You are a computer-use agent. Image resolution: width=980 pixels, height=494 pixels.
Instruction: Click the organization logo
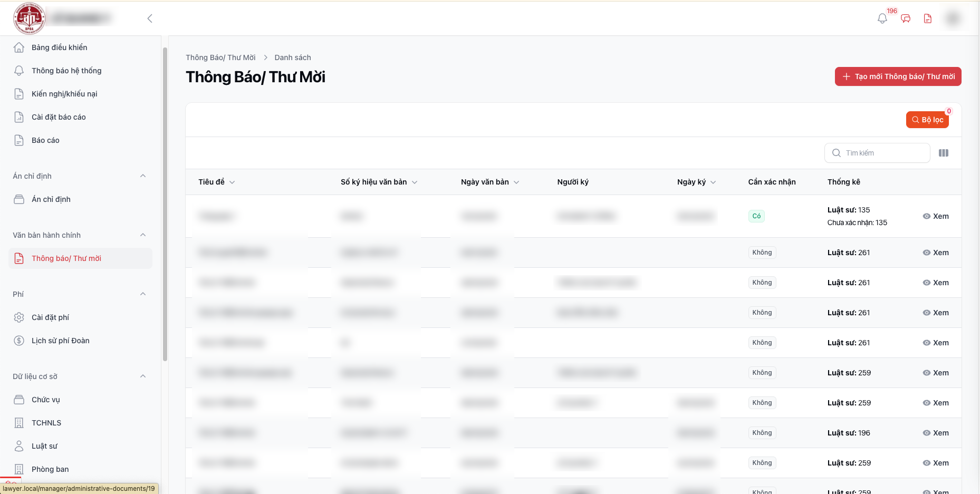tap(29, 18)
